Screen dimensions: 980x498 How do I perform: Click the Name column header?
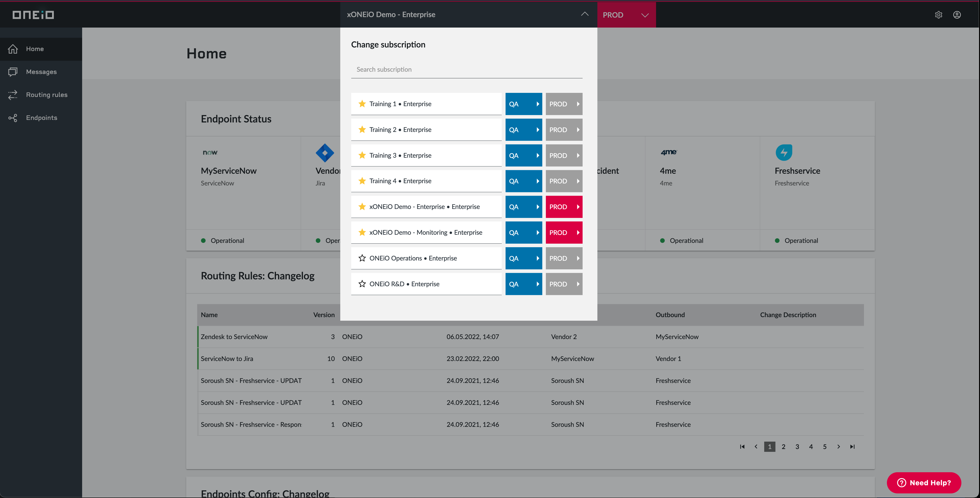coord(209,315)
